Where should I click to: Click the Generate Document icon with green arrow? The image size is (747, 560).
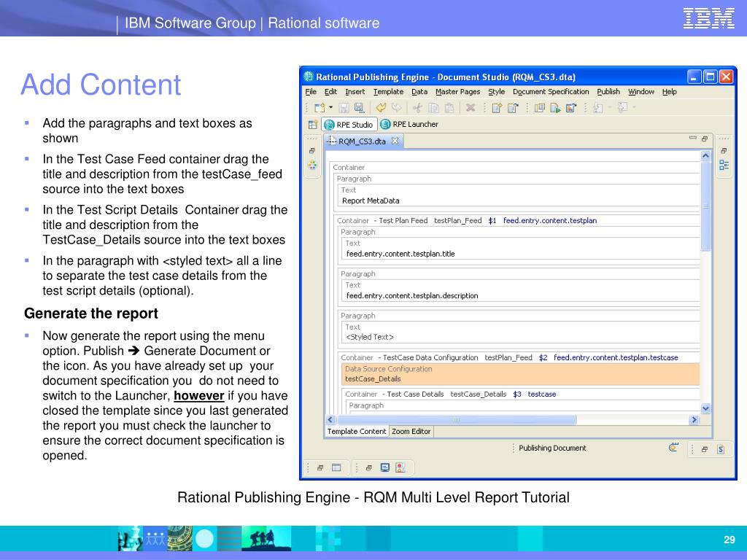coord(555,108)
